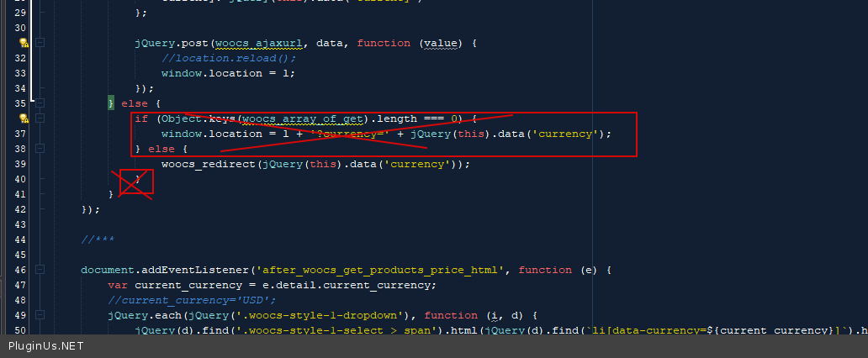
Task: Click line number 32 in the gutter
Action: (20, 58)
